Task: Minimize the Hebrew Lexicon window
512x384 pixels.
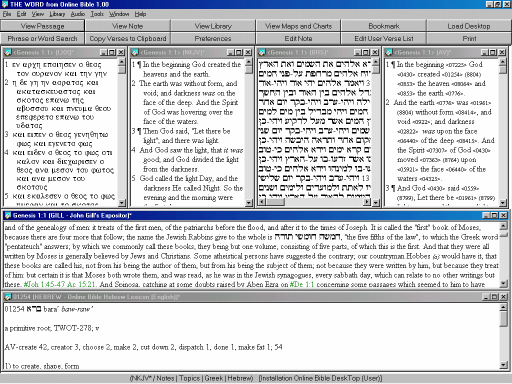Action: (486, 296)
